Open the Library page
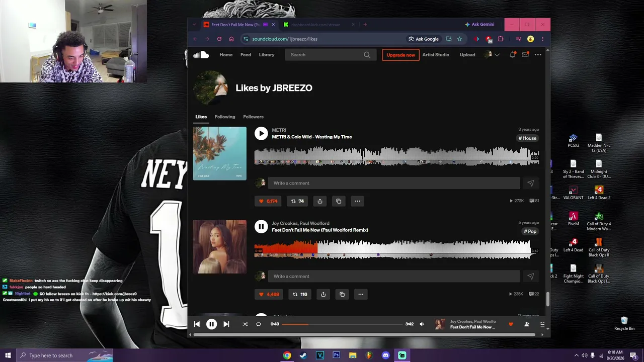 tap(267, 55)
